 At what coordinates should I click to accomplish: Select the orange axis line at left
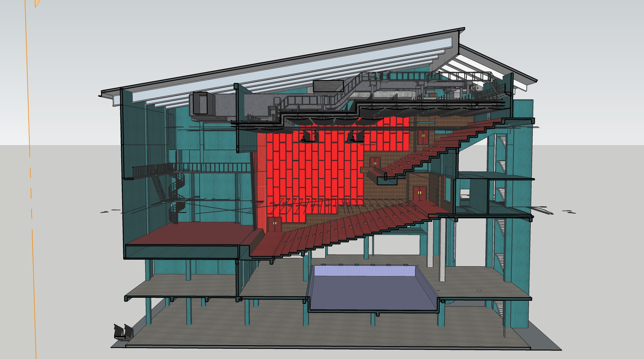(x=28, y=88)
